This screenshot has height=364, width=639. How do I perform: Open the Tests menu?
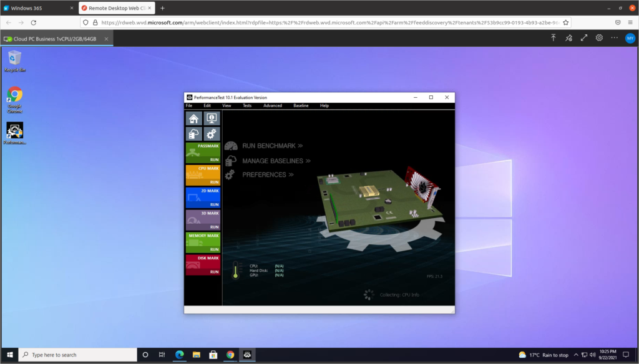[x=247, y=105]
